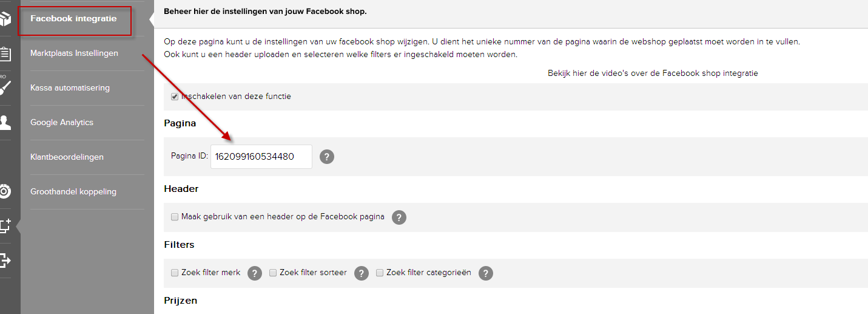Click the box/products icon in the sidebar
Image resolution: width=868 pixels, height=314 pixels.
pyautogui.click(x=5, y=19)
